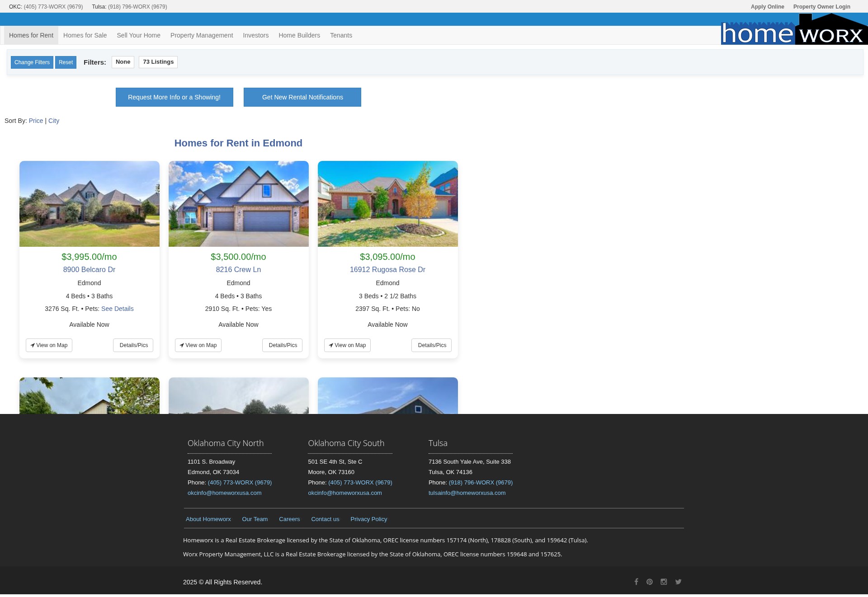
Task: Open Apply Online link
Action: (x=768, y=7)
